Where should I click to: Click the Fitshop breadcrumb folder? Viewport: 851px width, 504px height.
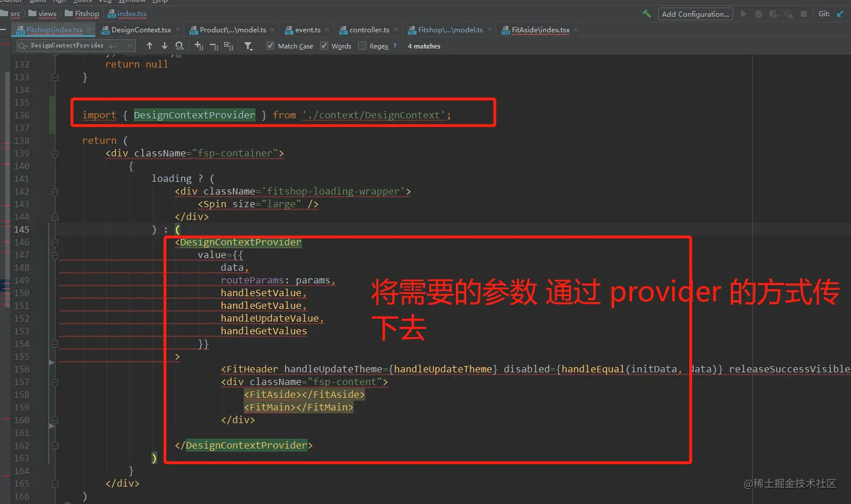click(82, 14)
